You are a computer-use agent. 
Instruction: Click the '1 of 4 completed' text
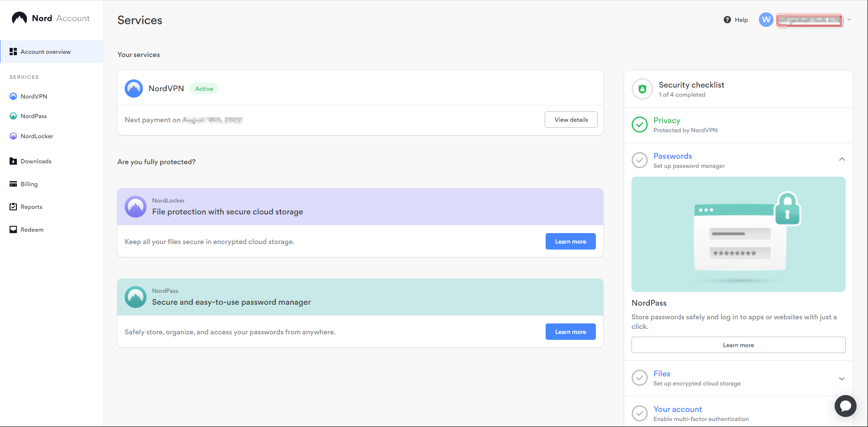pos(682,95)
